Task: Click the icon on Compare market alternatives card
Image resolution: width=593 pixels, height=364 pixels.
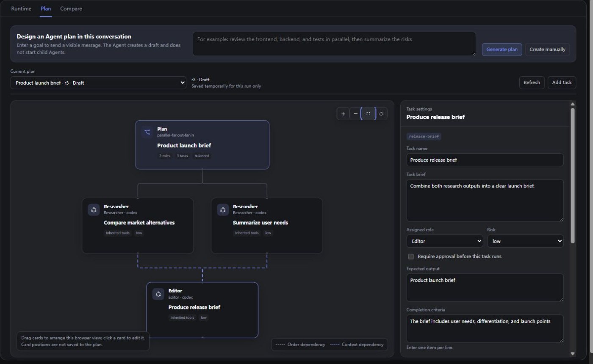Action: click(x=94, y=210)
